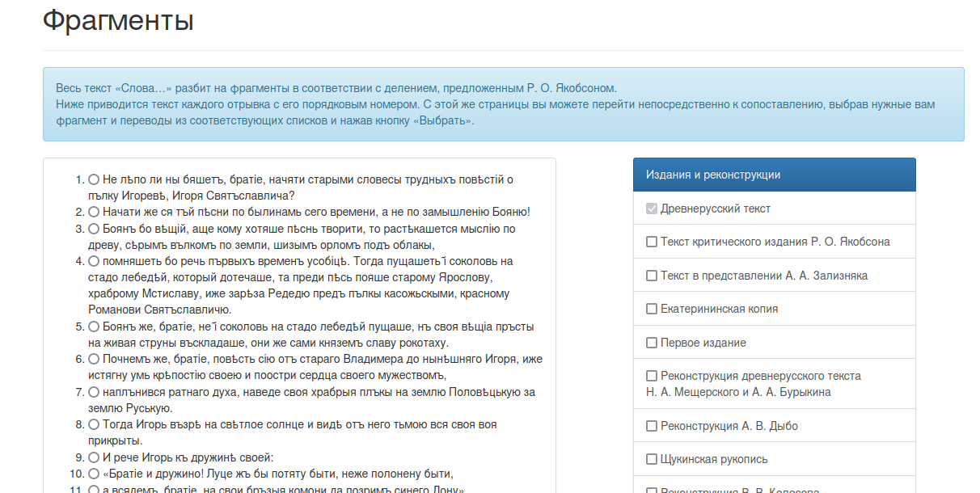Viewport: 980px width, 493px height.
Task: Choose fragment 3 starting with «Боянъ бо вѣщій»
Action: click(x=94, y=229)
